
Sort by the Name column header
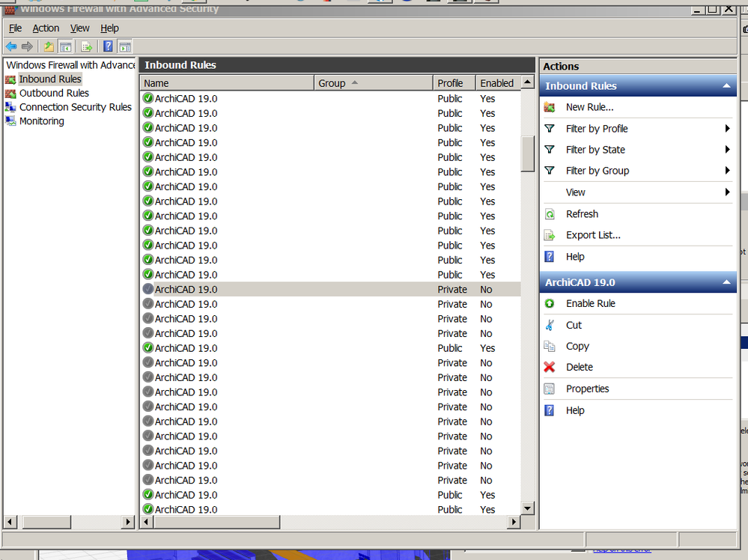(x=227, y=83)
